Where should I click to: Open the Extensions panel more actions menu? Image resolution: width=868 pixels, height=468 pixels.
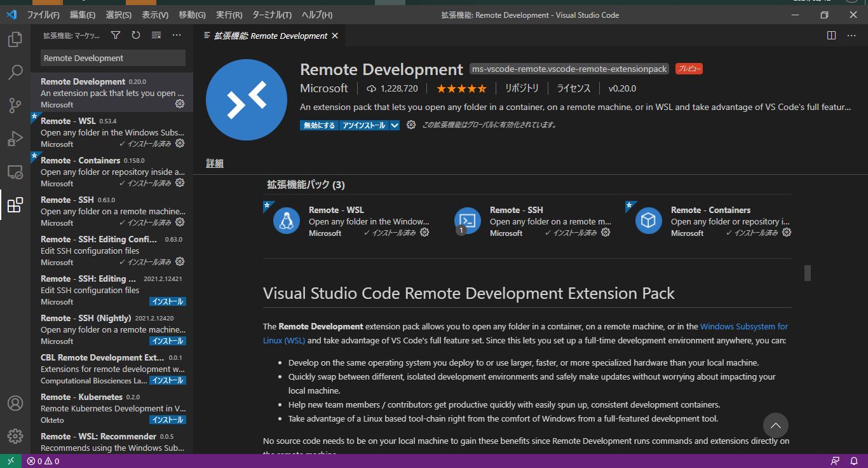pyautogui.click(x=177, y=36)
